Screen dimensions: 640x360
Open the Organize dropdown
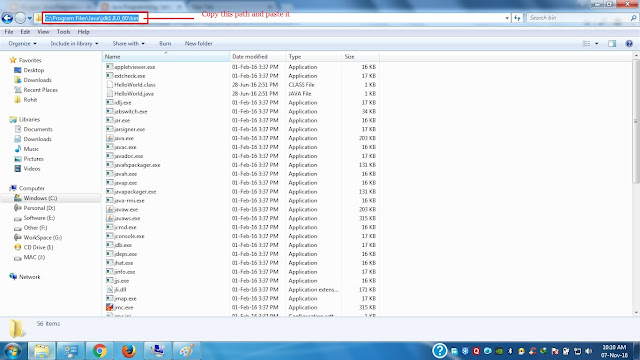[22, 44]
